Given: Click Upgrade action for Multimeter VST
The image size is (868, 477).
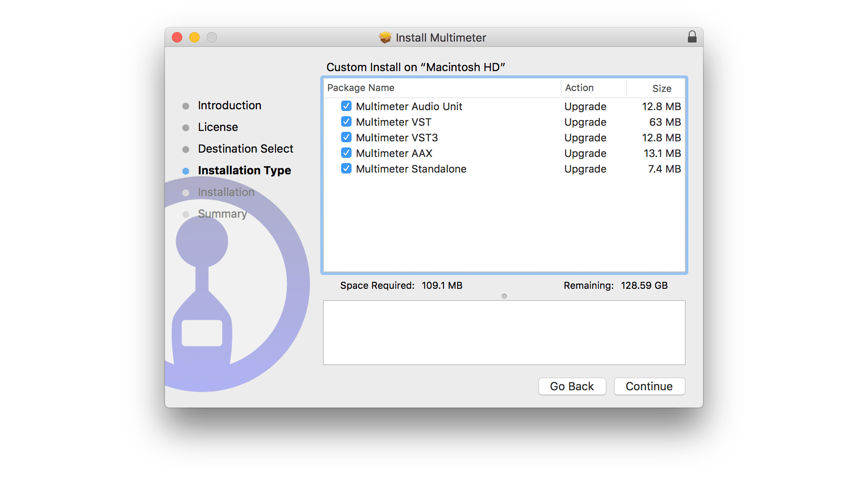Looking at the screenshot, I should (585, 122).
